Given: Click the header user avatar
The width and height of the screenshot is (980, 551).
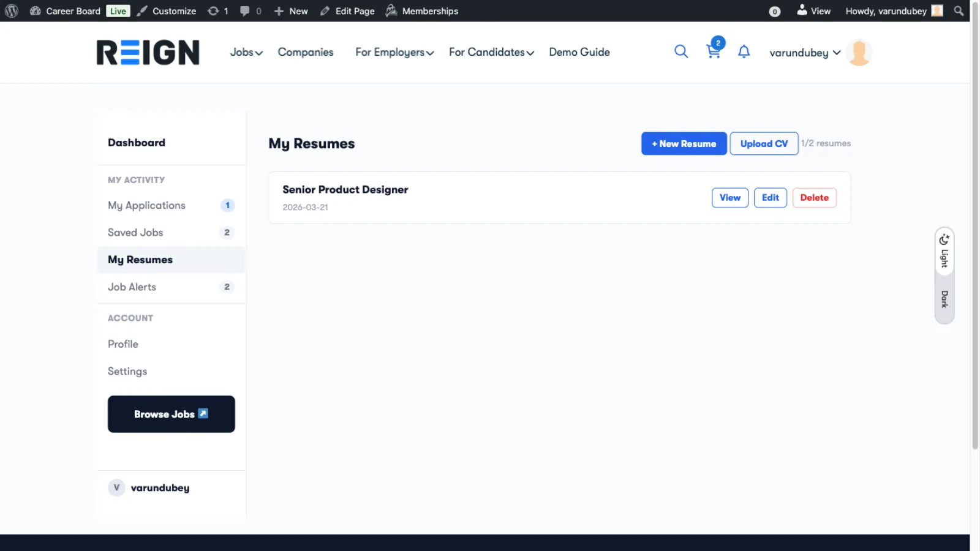Looking at the screenshot, I should click(x=859, y=53).
